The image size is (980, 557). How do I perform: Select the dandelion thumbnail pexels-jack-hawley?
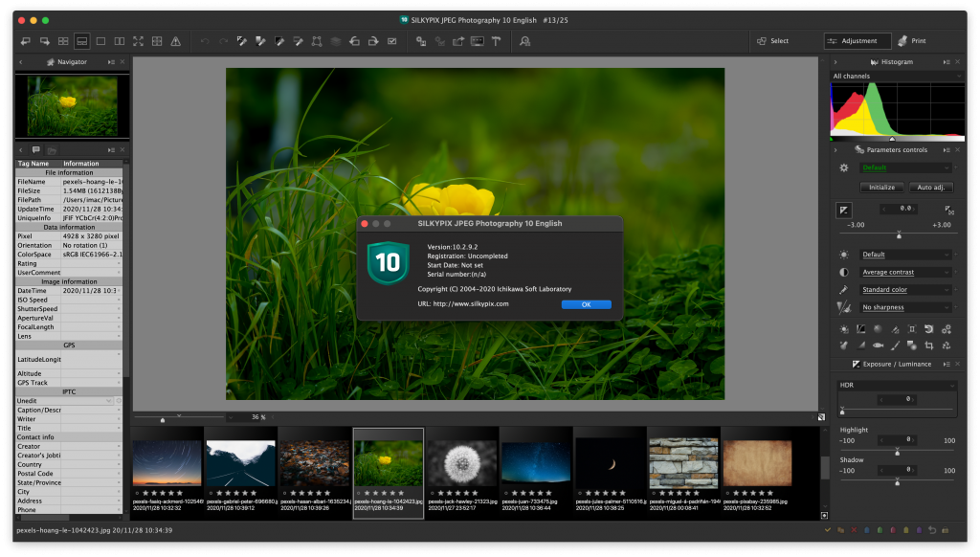tap(462, 473)
